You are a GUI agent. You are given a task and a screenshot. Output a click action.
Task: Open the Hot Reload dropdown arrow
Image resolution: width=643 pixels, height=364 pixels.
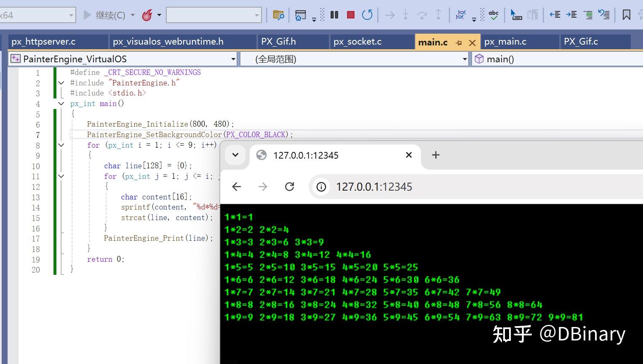(x=159, y=15)
